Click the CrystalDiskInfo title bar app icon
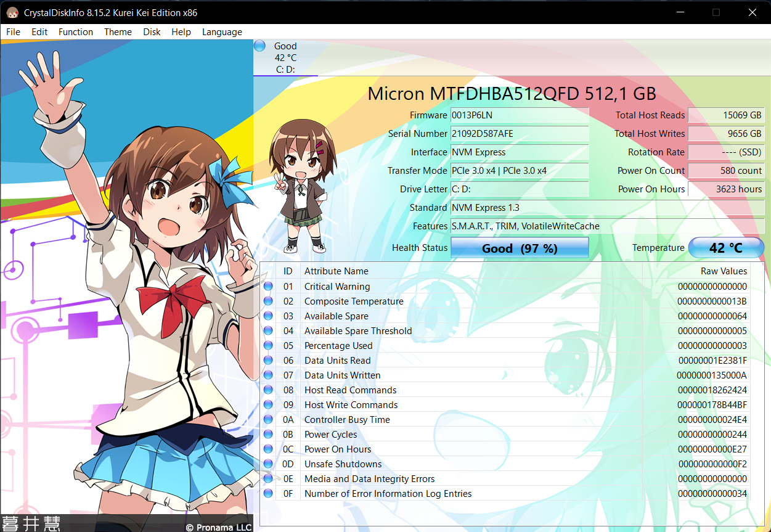Image resolution: width=771 pixels, height=532 pixels. [x=12, y=12]
